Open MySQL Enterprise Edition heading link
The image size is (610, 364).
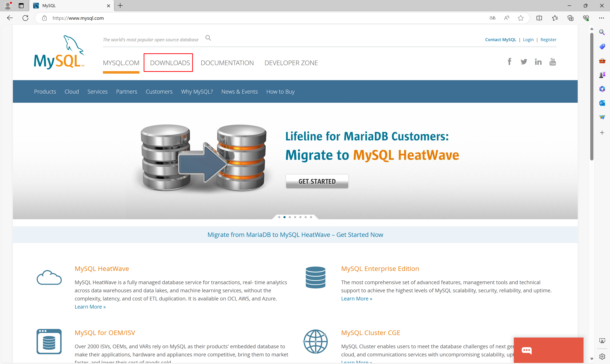[x=380, y=268]
